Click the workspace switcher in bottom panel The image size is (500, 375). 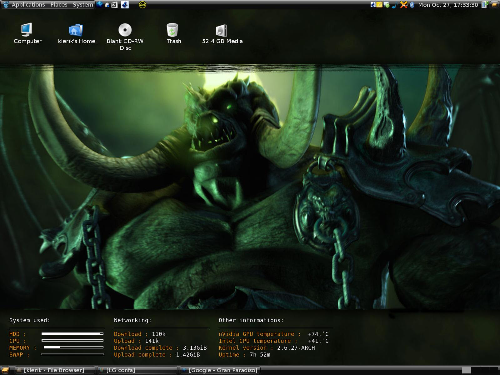coord(480,370)
